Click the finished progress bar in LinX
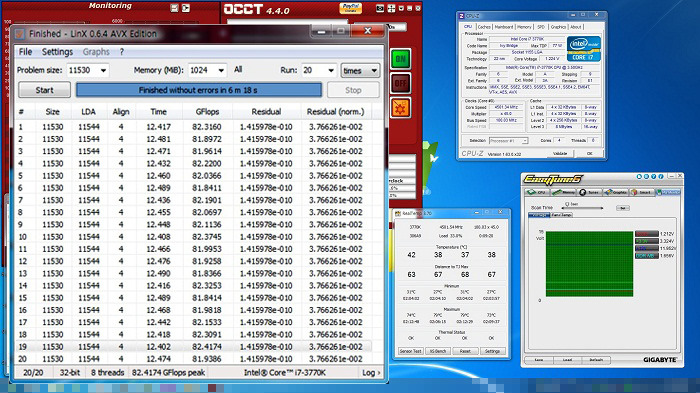The height and width of the screenshot is (393, 700). coord(198,90)
